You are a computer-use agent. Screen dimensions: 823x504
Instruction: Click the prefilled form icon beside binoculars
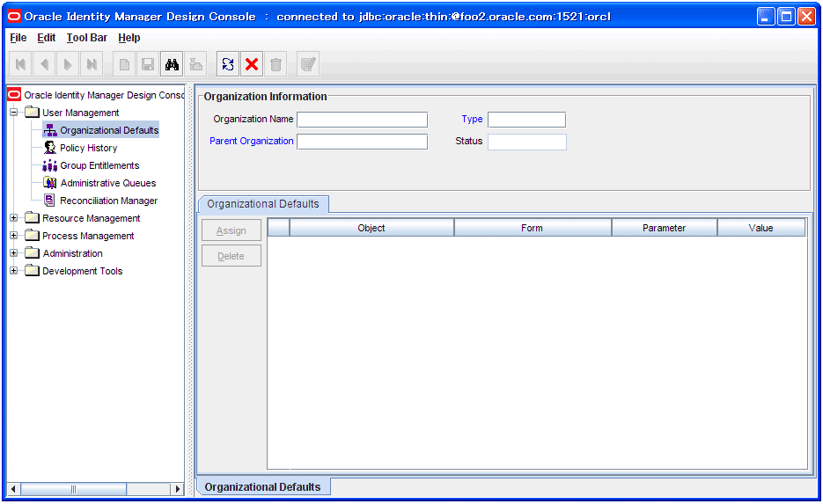pos(195,64)
